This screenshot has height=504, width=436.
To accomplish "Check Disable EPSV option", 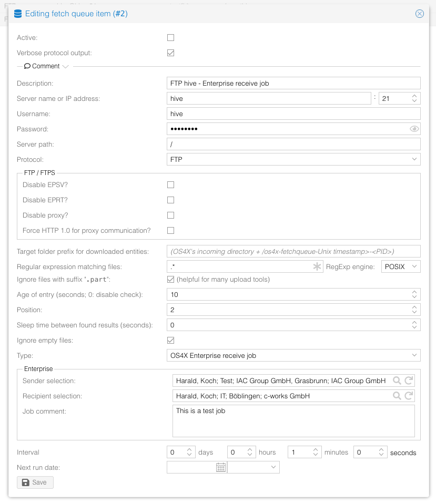I will [170, 185].
